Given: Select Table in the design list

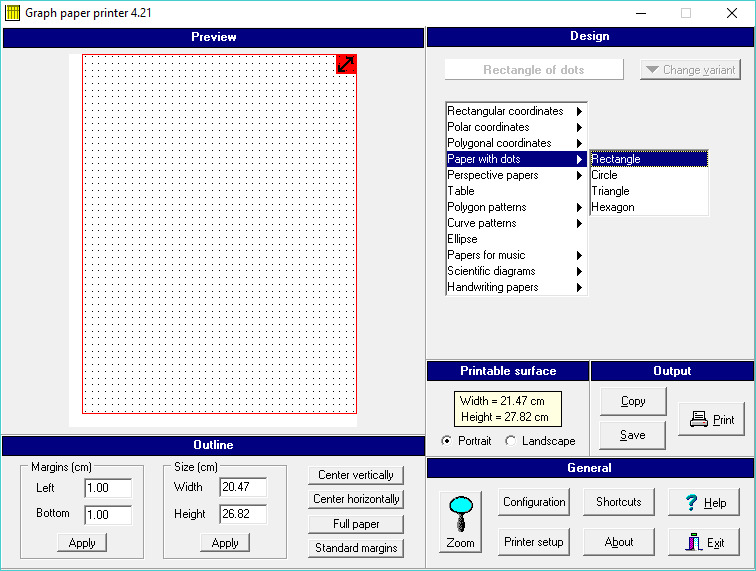Looking at the screenshot, I should [x=516, y=191].
